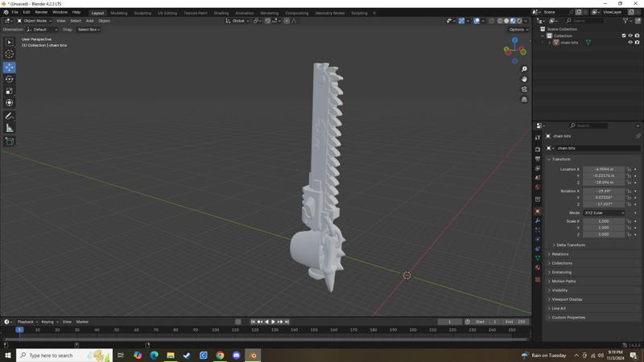
Task: Switch perspective/orthographic grid icon
Action: [x=524, y=99]
